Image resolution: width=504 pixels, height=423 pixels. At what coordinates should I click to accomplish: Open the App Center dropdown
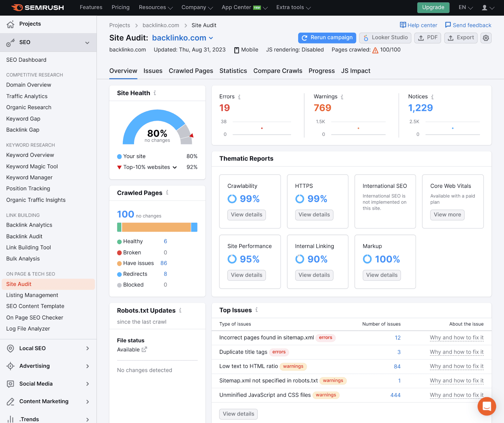245,7
